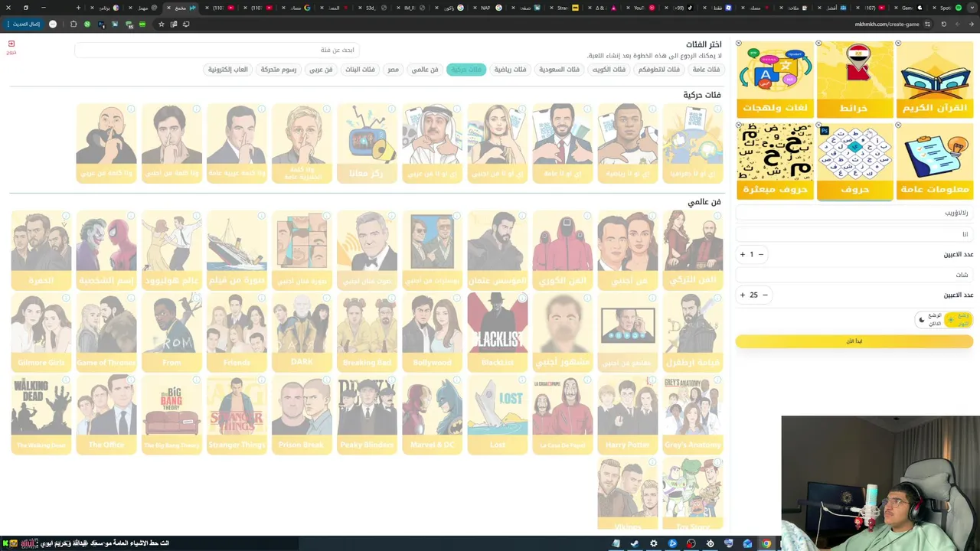Open info icon on Blacklist card
The image size is (980, 551).
coord(522,298)
